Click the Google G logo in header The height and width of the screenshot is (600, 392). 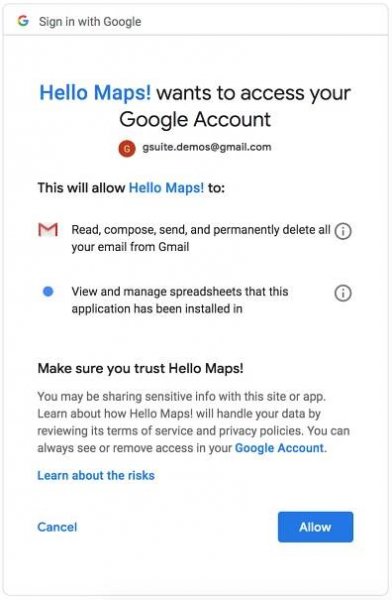(x=23, y=21)
